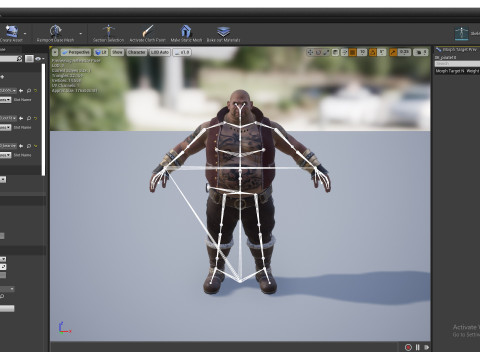This screenshot has height=360, width=480.
Task: Open the Create Asset dropdown arrow
Action: (x=25, y=34)
